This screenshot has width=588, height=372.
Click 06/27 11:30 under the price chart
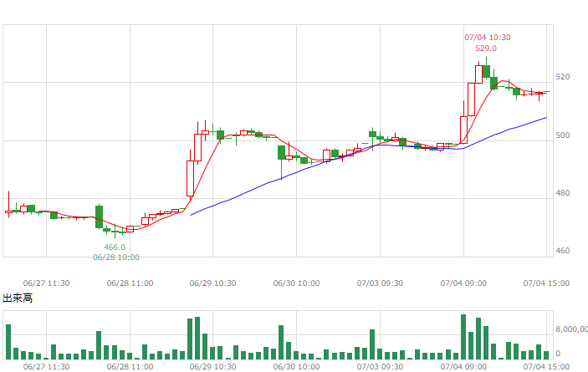click(x=47, y=283)
